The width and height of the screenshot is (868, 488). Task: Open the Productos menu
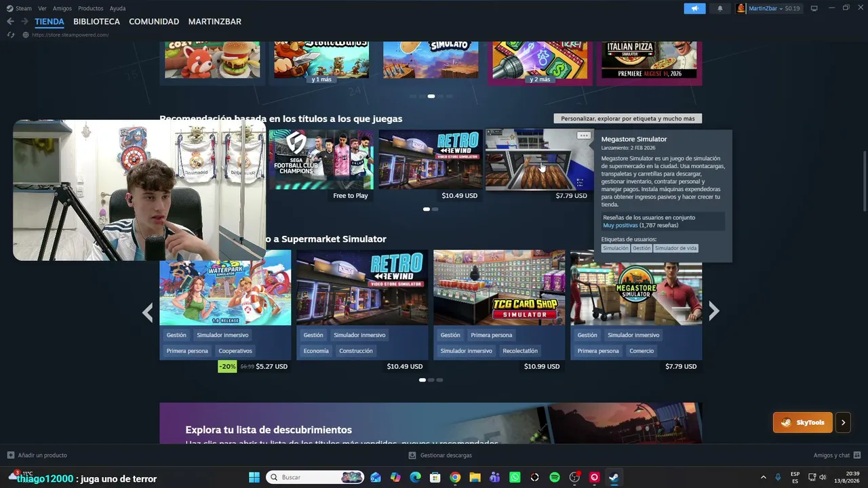pos(91,8)
